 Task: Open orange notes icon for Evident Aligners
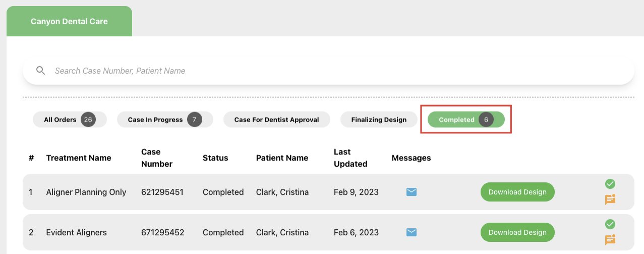pos(610,240)
